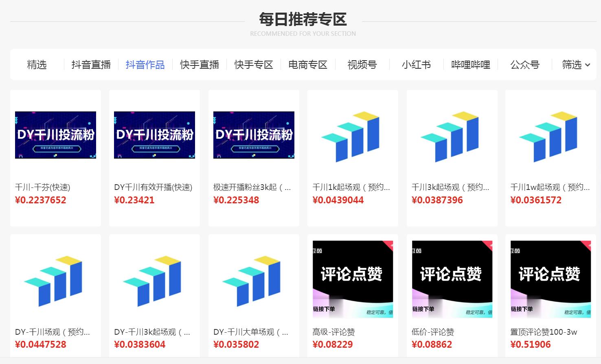Click the 千川1w起场观 product thumbnail
Image resolution: width=601 pixels, height=364 pixels.
550,135
